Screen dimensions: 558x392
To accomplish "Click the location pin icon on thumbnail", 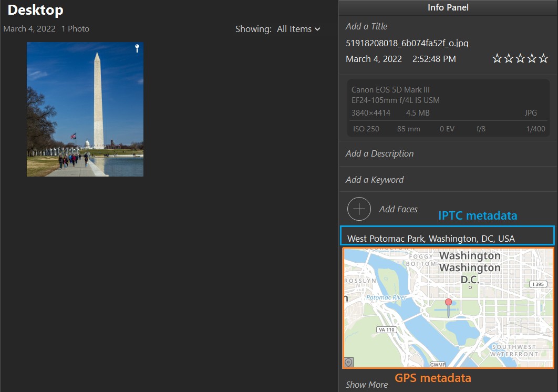I will coord(137,48).
